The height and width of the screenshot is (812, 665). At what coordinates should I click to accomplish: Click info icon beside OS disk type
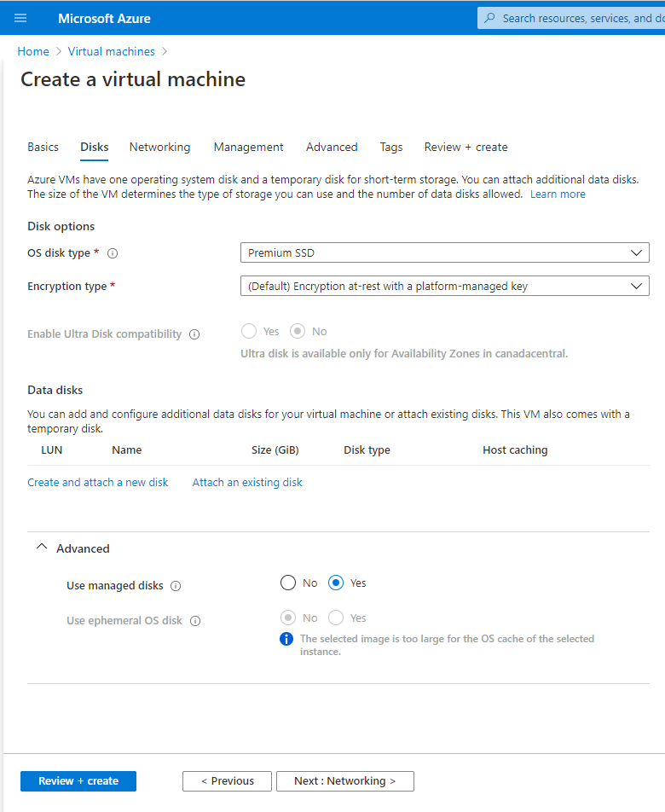pyautogui.click(x=113, y=253)
